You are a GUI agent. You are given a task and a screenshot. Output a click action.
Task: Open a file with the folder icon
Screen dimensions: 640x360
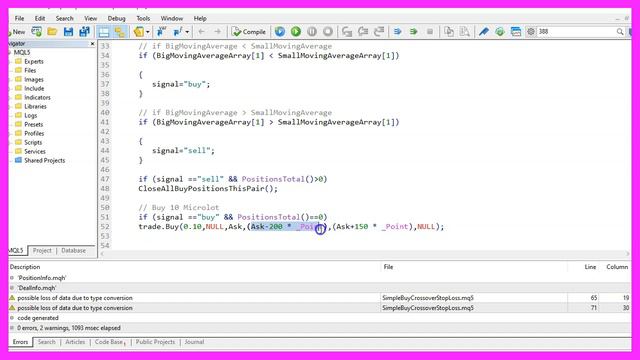pyautogui.click(x=52, y=31)
